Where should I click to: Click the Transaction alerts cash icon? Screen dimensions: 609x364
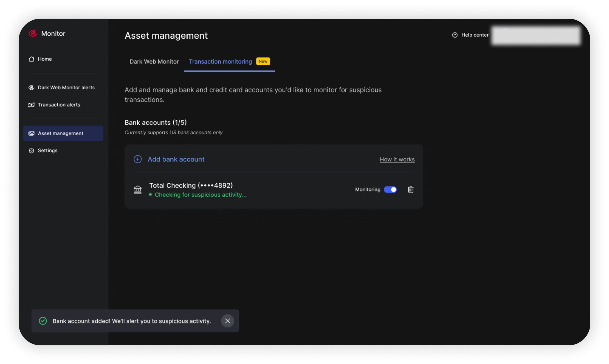(x=32, y=105)
